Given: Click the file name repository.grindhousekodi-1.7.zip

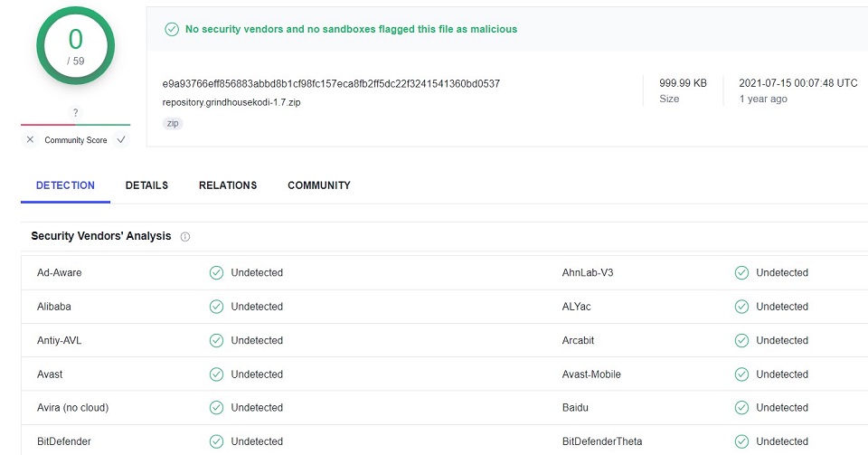Looking at the screenshot, I should point(231,102).
